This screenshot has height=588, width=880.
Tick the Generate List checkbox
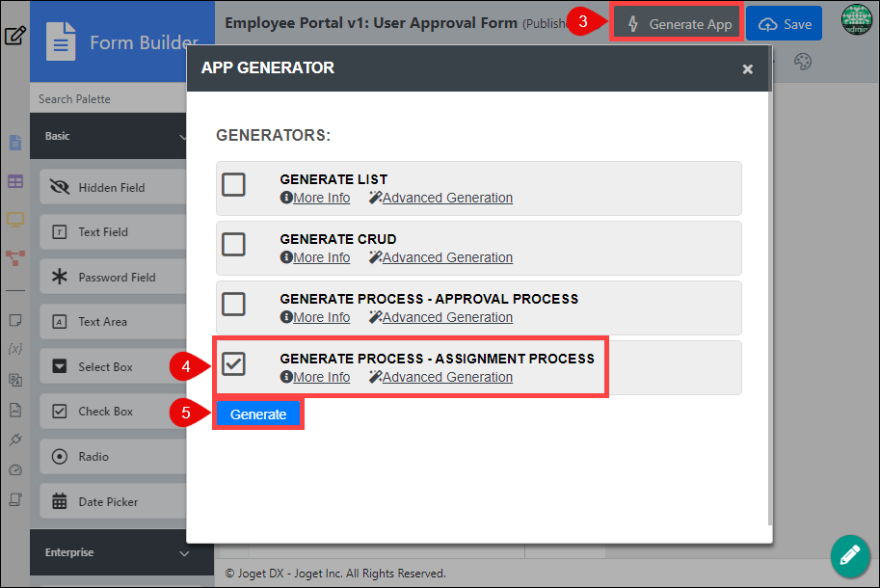233,184
